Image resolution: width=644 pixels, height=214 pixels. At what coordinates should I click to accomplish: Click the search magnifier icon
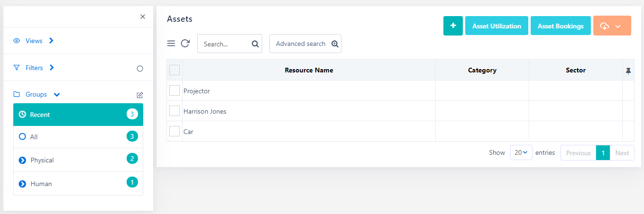255,44
